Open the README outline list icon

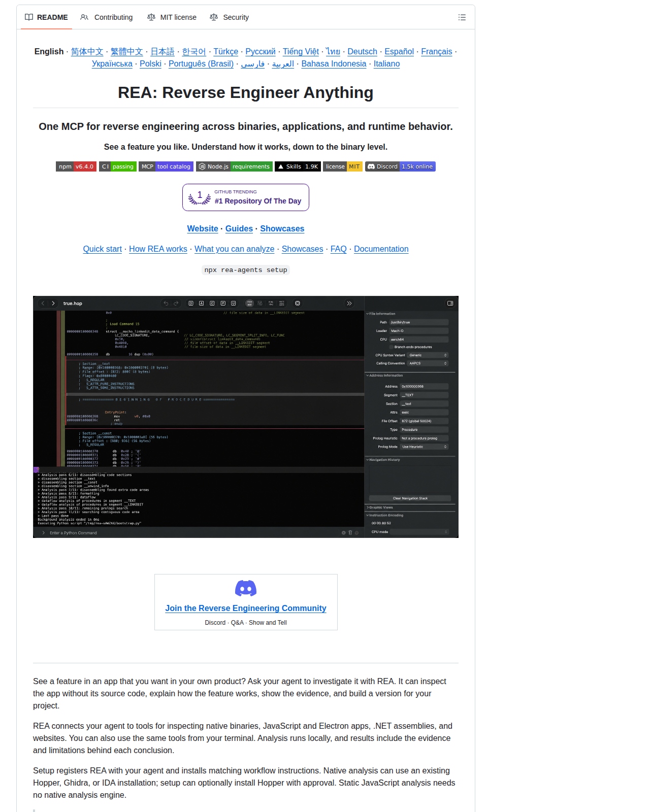click(462, 17)
